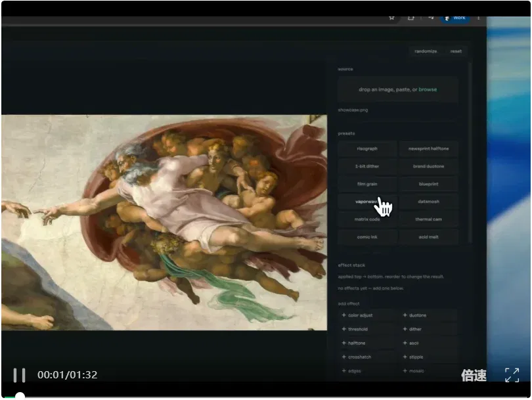Apply the brand duotone preset

pyautogui.click(x=428, y=166)
